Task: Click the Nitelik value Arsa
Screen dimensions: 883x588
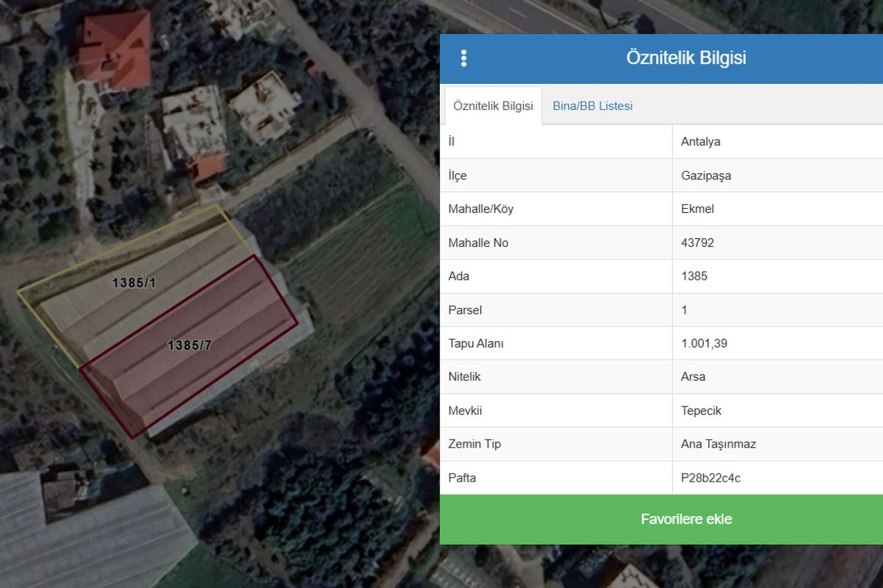Action: pos(693,377)
